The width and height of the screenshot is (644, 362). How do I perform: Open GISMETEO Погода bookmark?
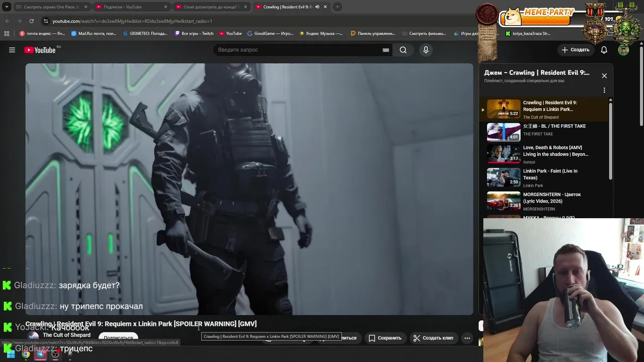145,34
